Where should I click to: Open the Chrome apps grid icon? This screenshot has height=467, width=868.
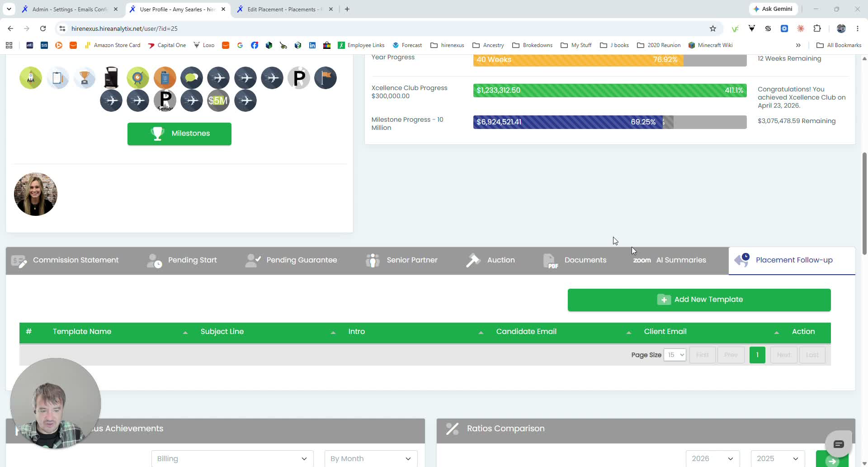pos(9,45)
